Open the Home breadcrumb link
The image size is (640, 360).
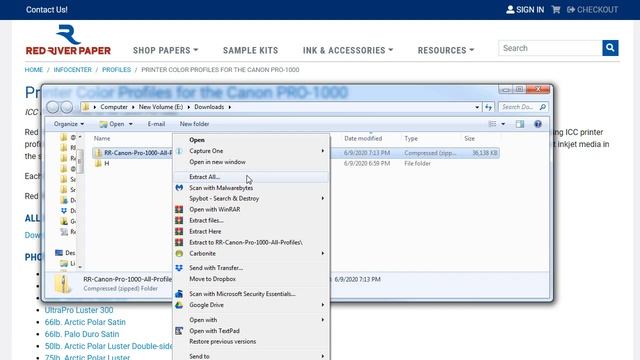(x=33, y=70)
